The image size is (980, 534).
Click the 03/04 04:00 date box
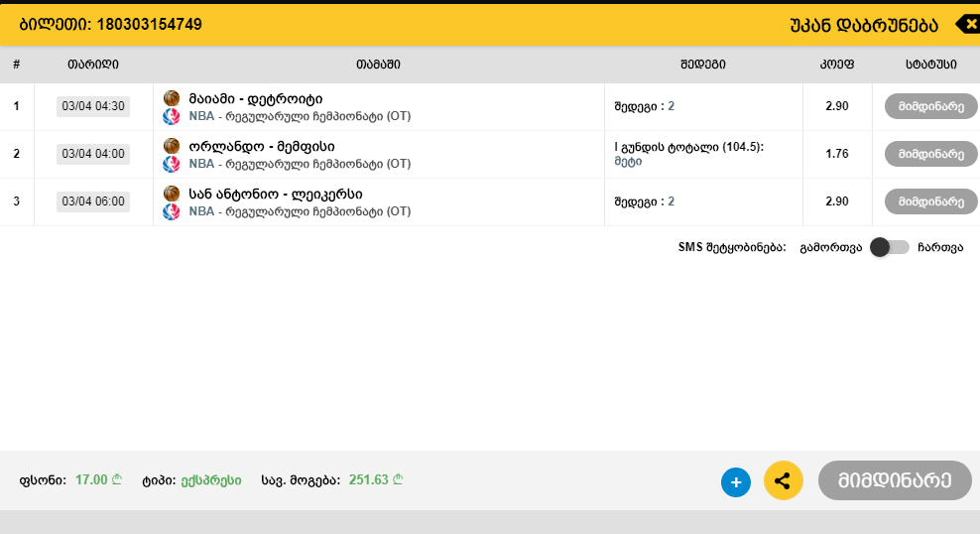click(93, 154)
